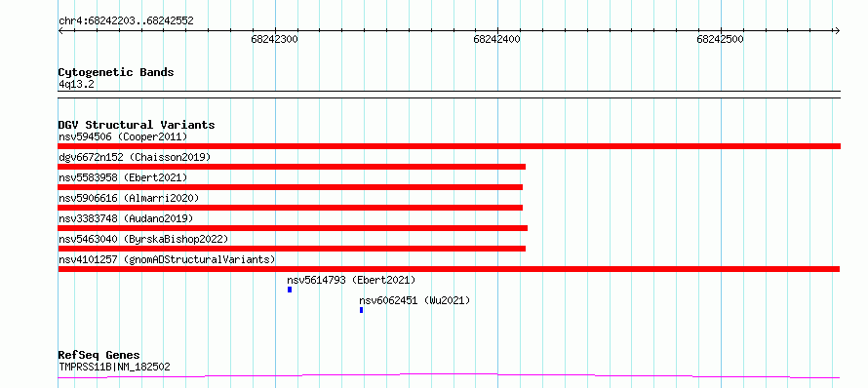Click the right arrowhead of the coordinate ruler
Screen dimensions: 868x388
(837, 31)
